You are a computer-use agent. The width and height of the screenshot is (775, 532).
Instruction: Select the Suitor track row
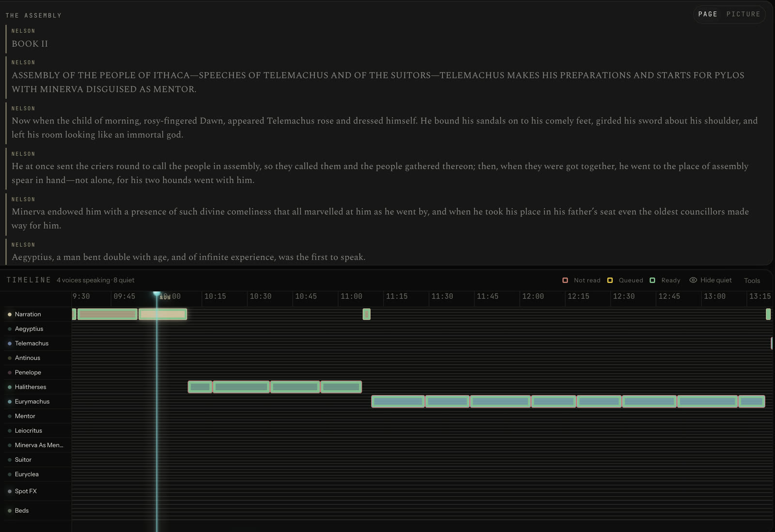[38, 459]
